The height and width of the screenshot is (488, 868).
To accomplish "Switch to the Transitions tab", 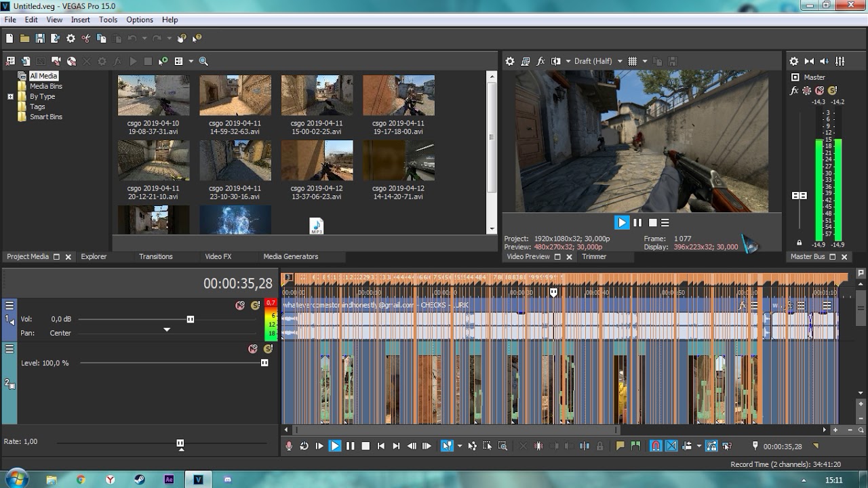I will coord(156,256).
